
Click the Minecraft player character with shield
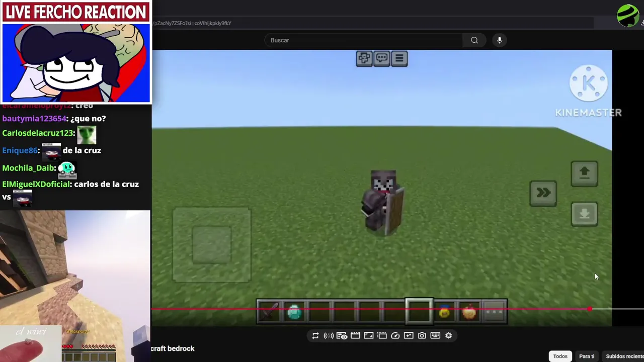[383, 202]
